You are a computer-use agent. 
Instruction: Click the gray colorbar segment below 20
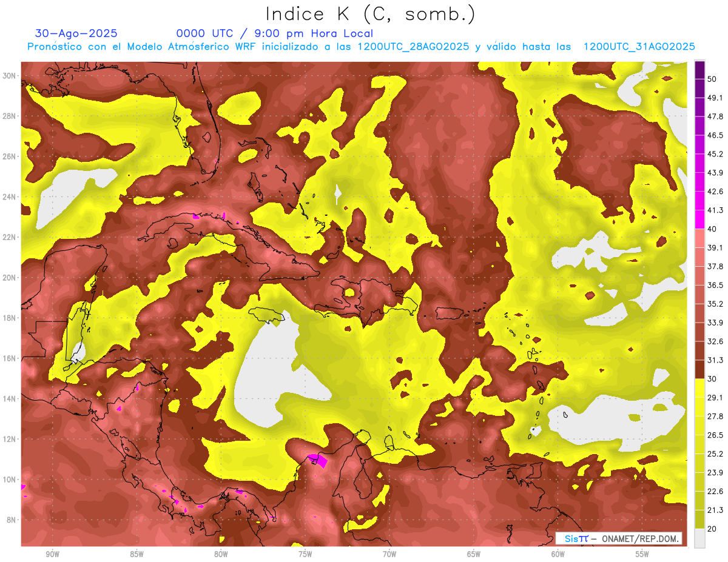pyautogui.click(x=699, y=538)
